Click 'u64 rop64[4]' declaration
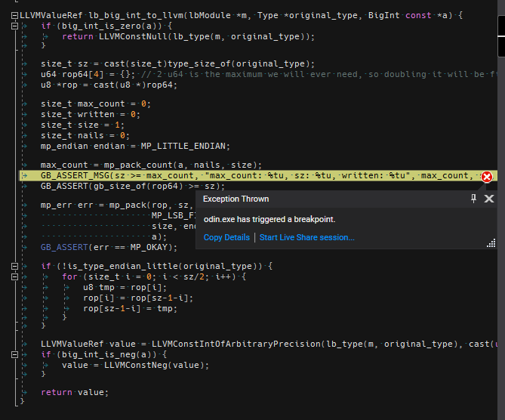 tap(72, 75)
